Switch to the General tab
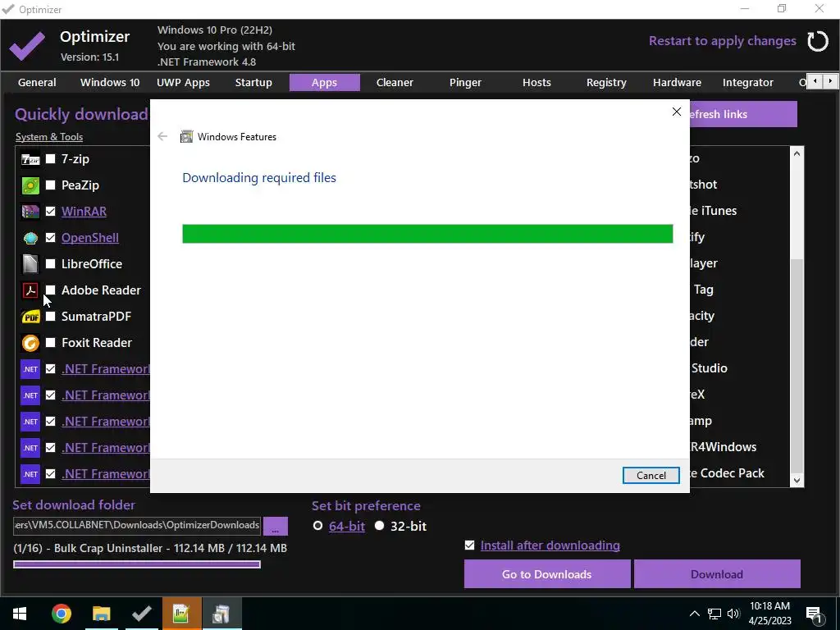The height and width of the screenshot is (630, 840). coord(37,83)
